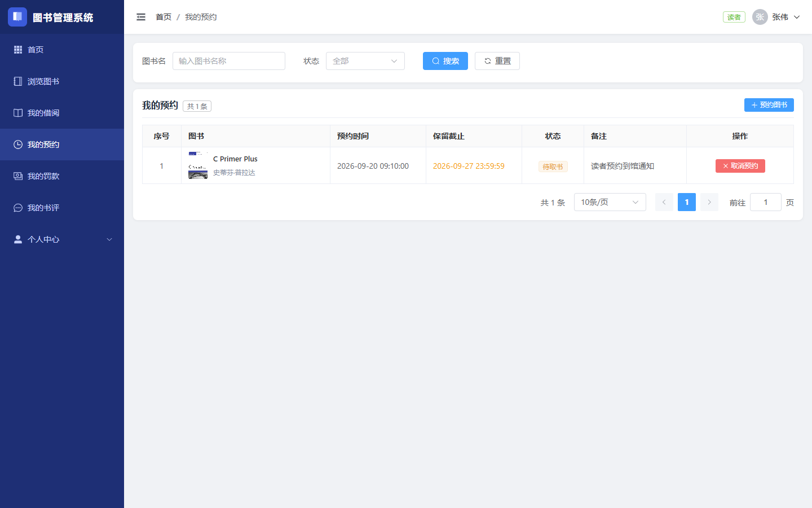This screenshot has height=508, width=812.
Task: Click the 重置 button
Action: [497, 61]
